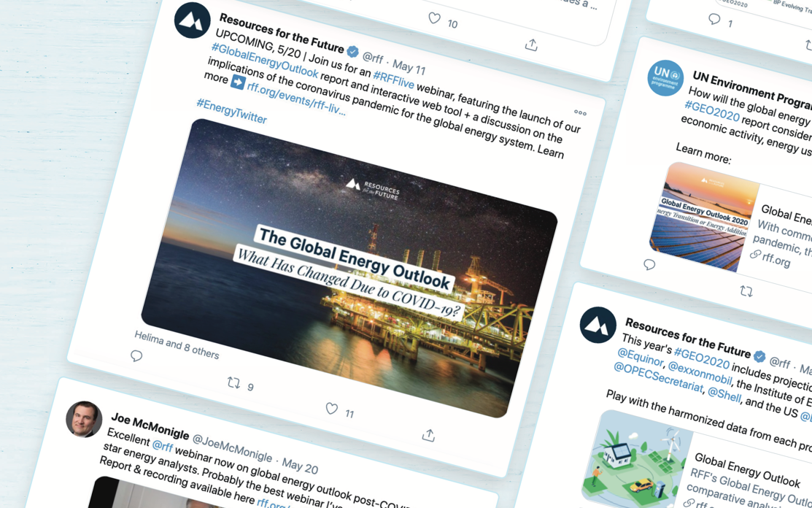Viewport: 812px width, 508px height.
Task: Open the oil platform webinar image
Action: pyautogui.click(x=349, y=268)
